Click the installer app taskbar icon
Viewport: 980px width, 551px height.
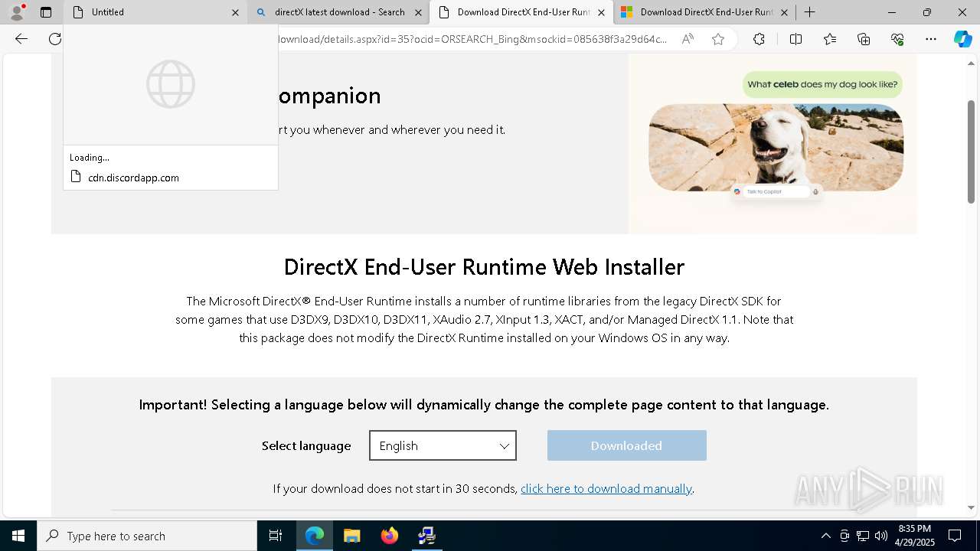[x=426, y=536]
